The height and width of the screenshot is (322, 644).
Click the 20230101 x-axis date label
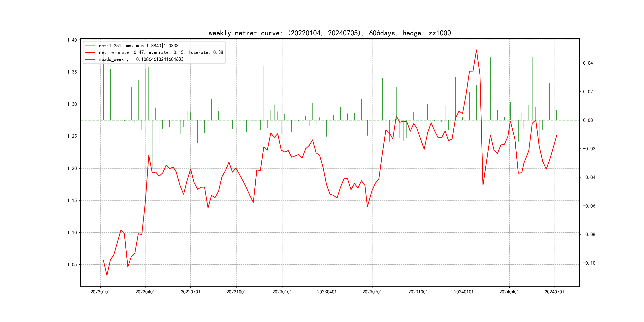tap(282, 292)
